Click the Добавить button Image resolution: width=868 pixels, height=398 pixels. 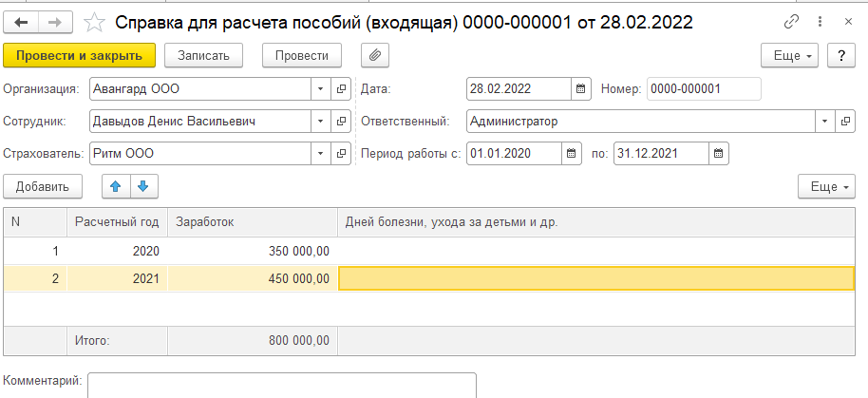[x=44, y=186]
